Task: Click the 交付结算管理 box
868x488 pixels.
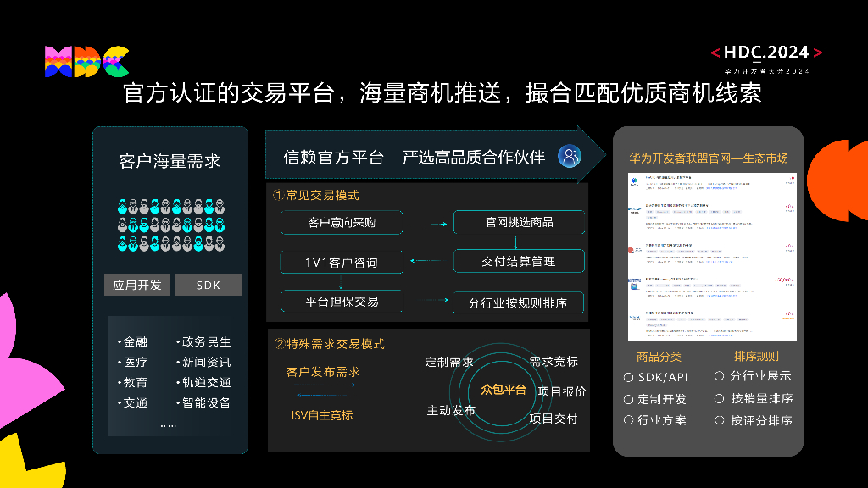Action: (x=520, y=261)
